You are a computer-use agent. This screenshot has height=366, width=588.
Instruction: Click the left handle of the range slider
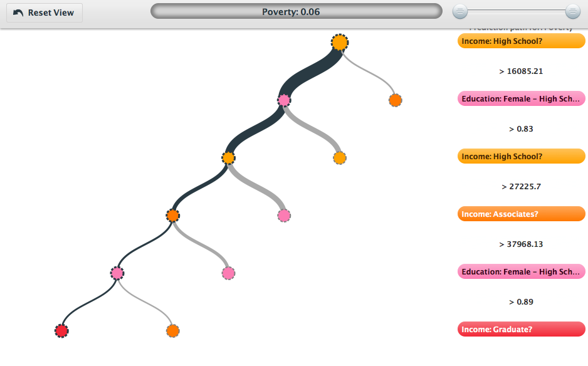(460, 11)
